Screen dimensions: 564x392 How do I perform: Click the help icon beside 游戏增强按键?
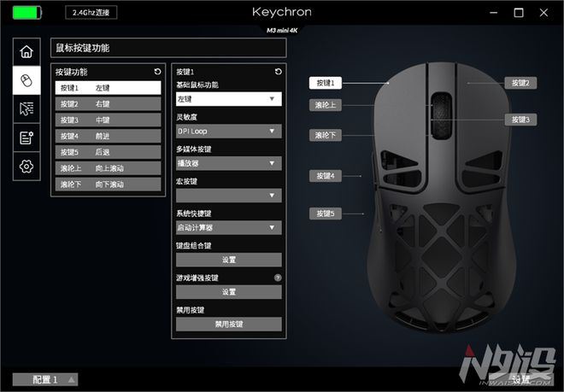click(278, 278)
